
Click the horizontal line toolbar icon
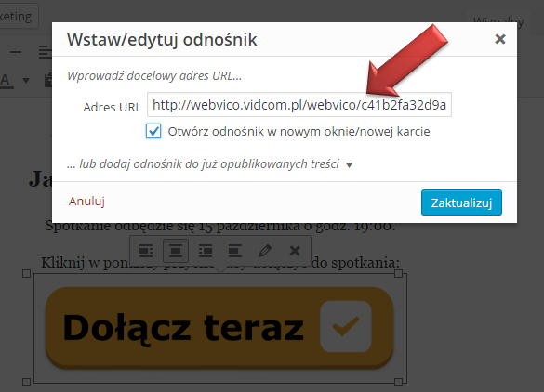click(x=16, y=52)
